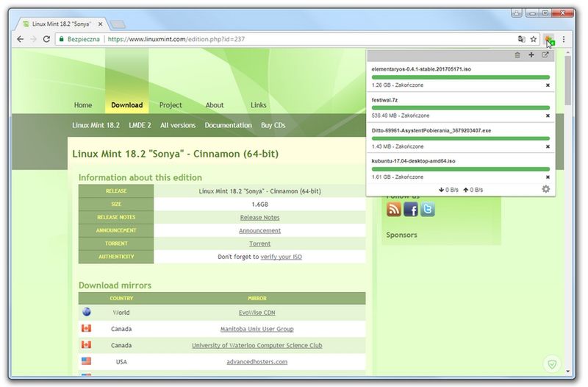Reload the Linux Mint page
This screenshot has height=387, width=588.
click(46, 39)
